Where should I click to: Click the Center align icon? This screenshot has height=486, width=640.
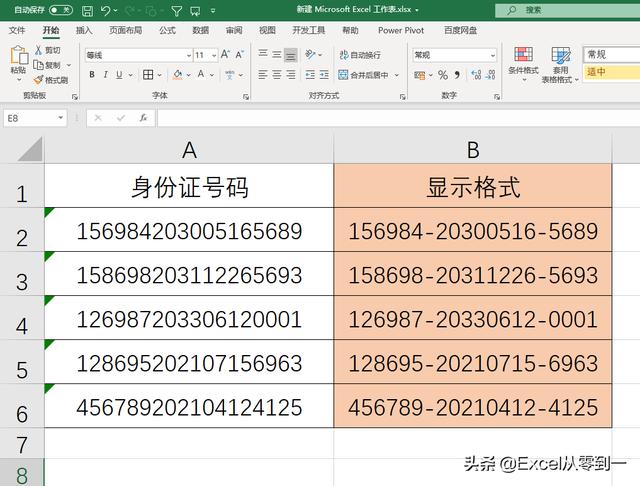pyautogui.click(x=277, y=75)
